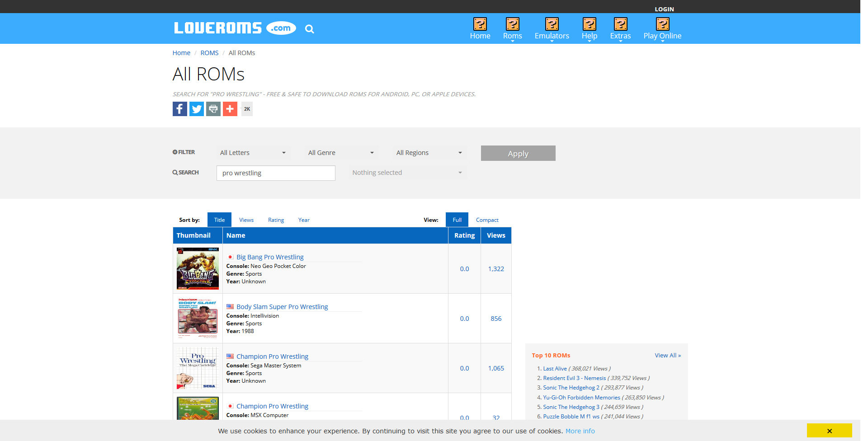This screenshot has width=868, height=441.
Task: Click View All top ROMs link
Action: tap(668, 356)
